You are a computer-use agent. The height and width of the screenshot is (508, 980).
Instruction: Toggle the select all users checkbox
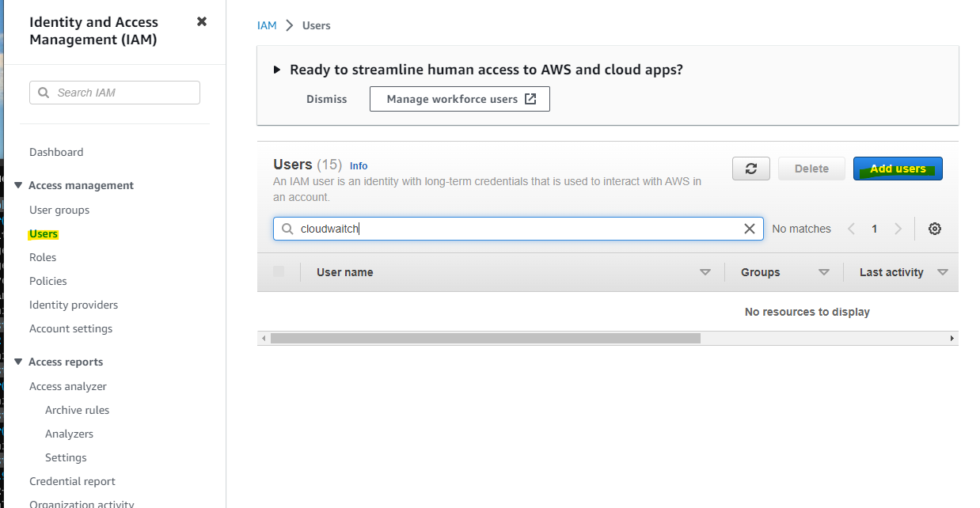pyautogui.click(x=279, y=272)
